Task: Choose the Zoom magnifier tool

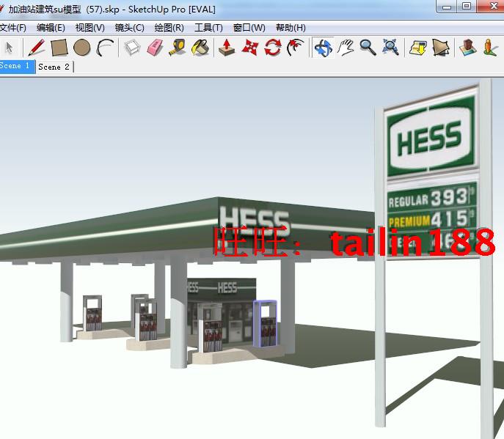Action: (x=368, y=48)
